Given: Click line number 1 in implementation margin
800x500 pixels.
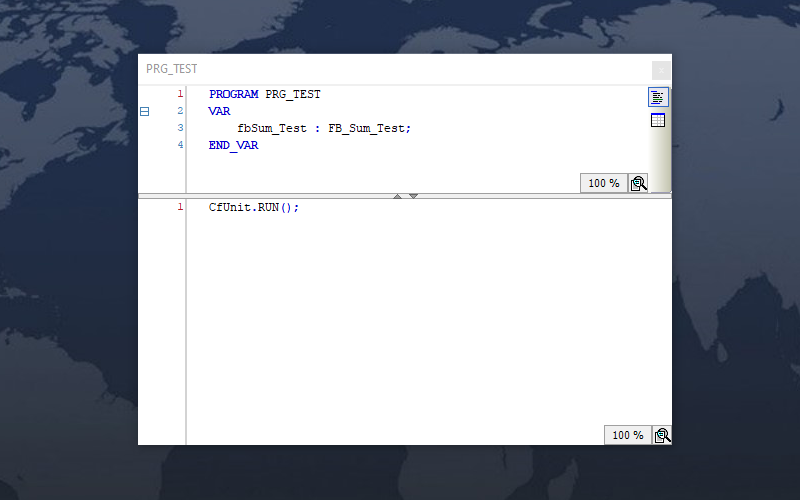Looking at the screenshot, I should point(180,207).
